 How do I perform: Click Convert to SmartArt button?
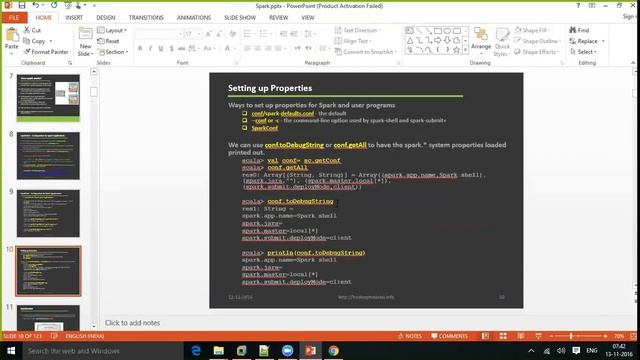click(x=365, y=52)
